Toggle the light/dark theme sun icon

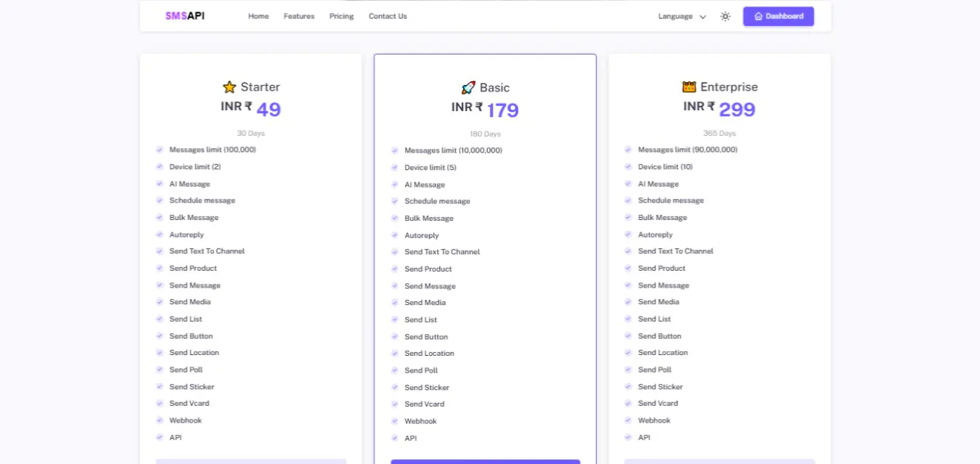pyautogui.click(x=725, y=17)
